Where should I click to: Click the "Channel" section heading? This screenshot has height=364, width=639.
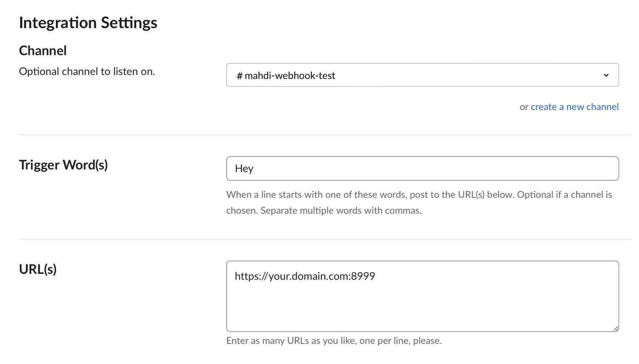point(43,51)
